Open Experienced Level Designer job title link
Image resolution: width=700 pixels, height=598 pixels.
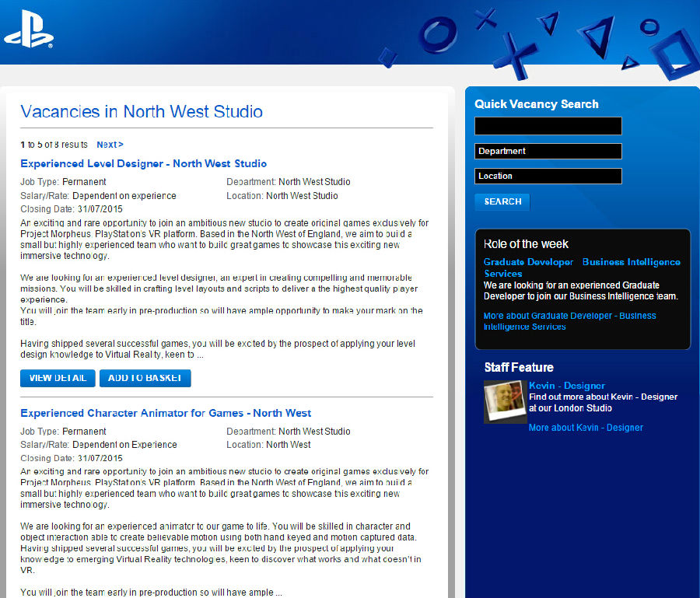(x=143, y=163)
